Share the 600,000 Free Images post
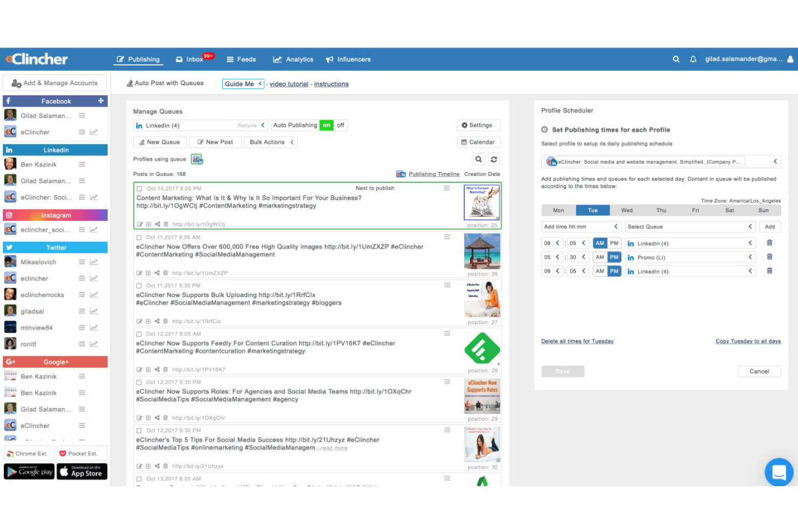This screenshot has width=798, height=532. click(x=157, y=273)
